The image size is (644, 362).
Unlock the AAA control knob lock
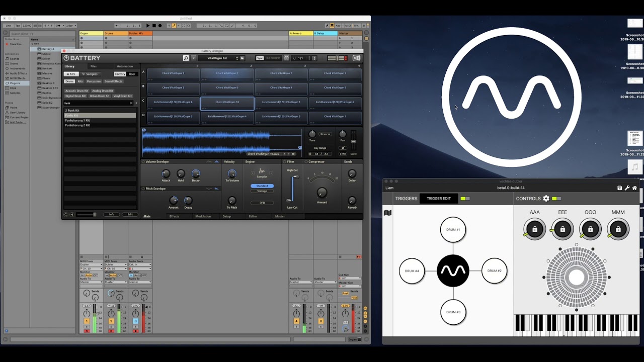click(535, 229)
